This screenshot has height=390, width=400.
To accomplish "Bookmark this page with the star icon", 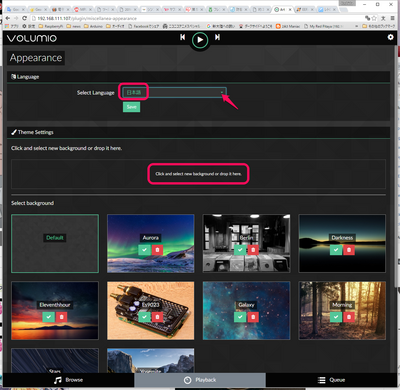I will click(374, 18).
